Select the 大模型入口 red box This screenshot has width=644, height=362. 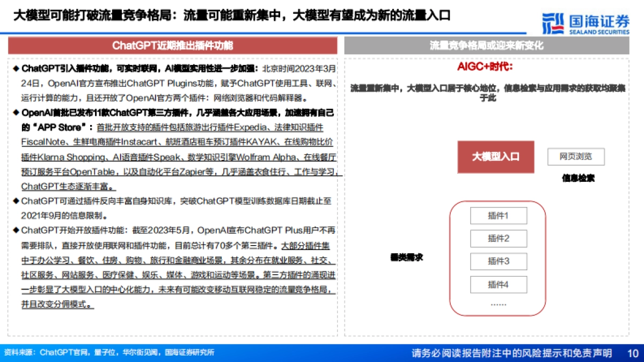coord(496,156)
